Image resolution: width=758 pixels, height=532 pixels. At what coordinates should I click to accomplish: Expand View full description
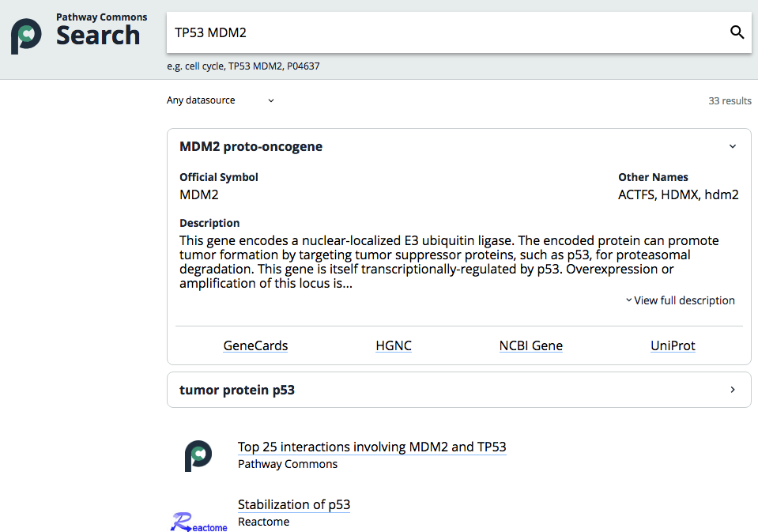[681, 300]
